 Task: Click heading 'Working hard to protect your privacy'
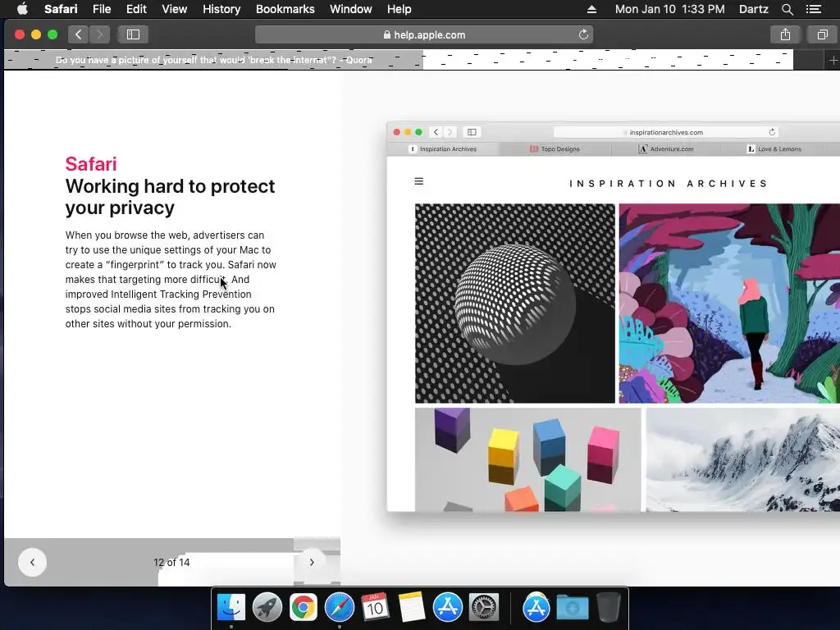pos(170,197)
